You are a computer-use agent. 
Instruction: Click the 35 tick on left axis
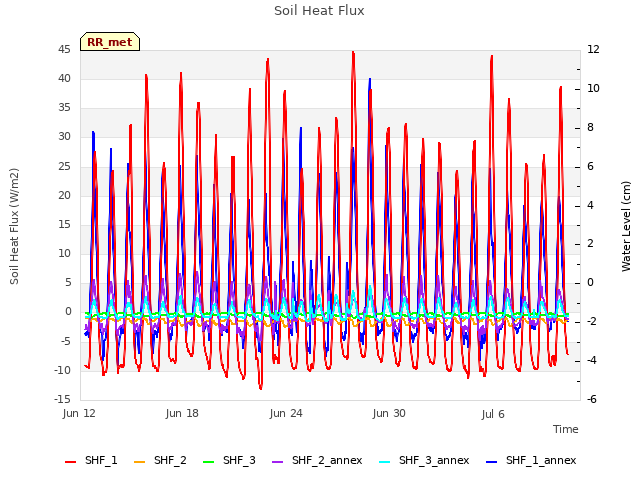click(64, 107)
